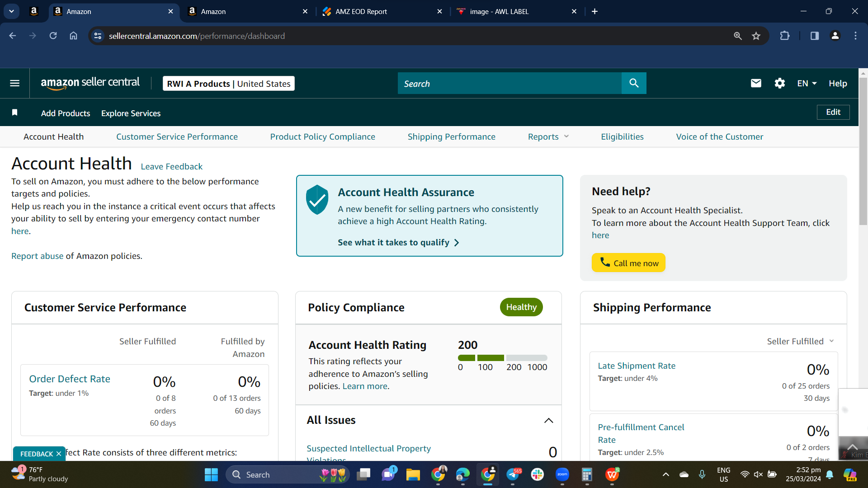Image resolution: width=868 pixels, height=488 pixels.
Task: Open the messages envelope icon
Action: click(756, 83)
